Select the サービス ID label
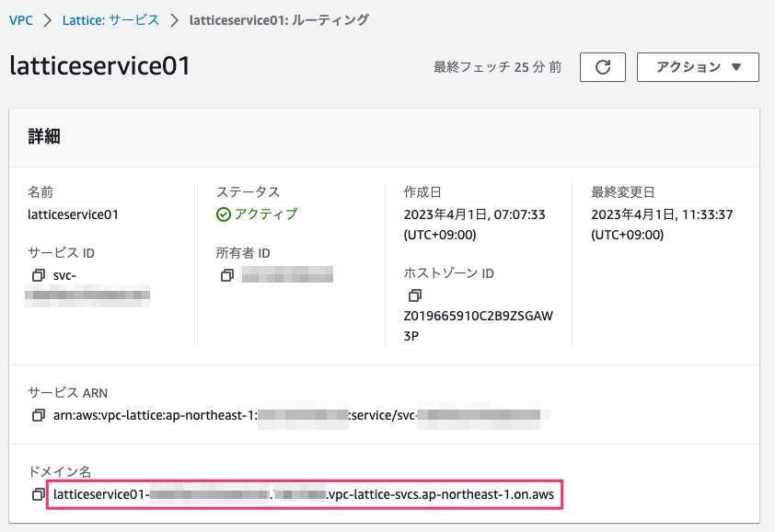This screenshot has height=532, width=775. 62,253
